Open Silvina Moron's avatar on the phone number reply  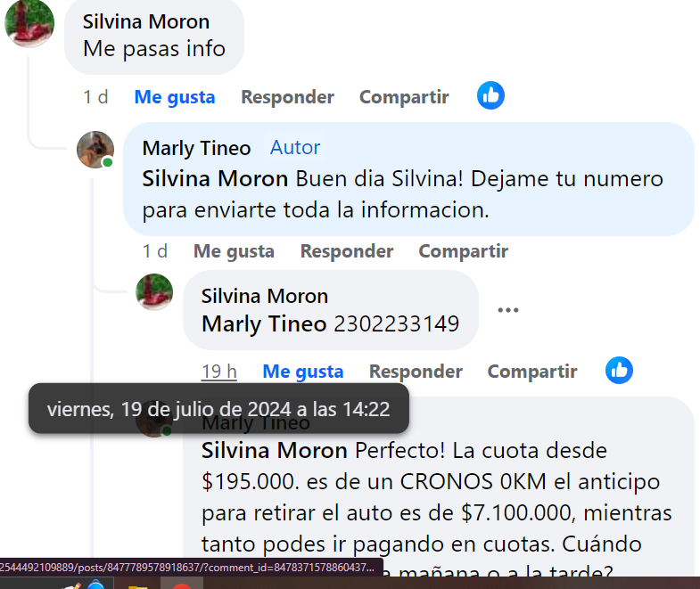click(x=154, y=291)
